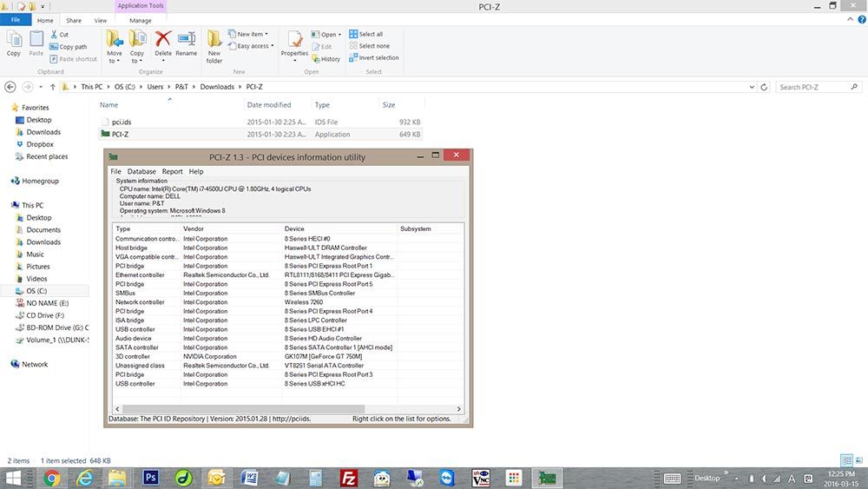Switch to details view icon in status bar
This screenshot has width=868, height=489.
(x=846, y=460)
